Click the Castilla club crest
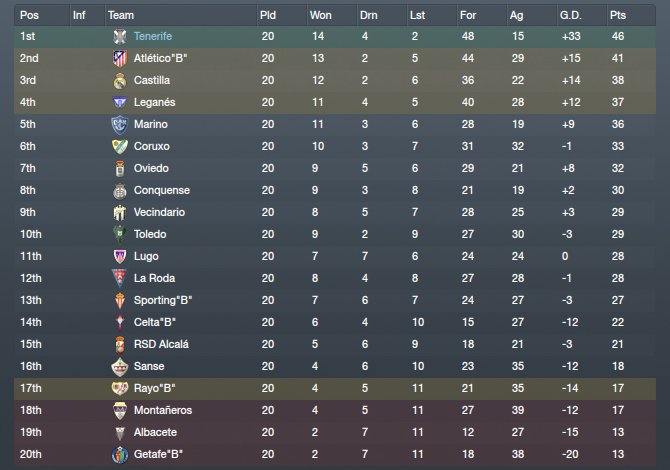This screenshot has height=470, width=670. point(120,81)
